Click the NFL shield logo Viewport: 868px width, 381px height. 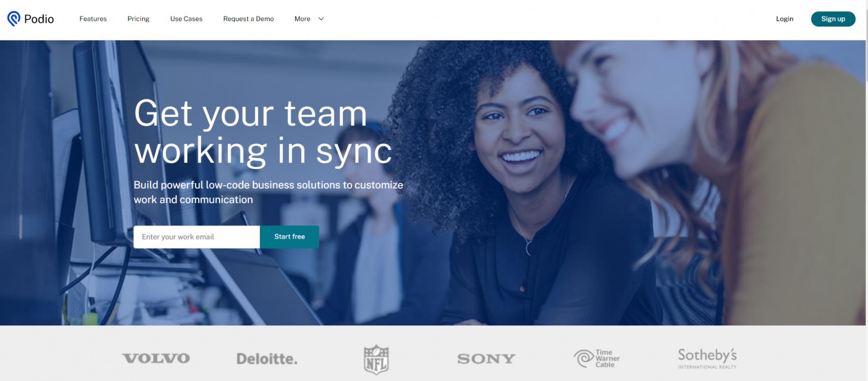(376, 360)
